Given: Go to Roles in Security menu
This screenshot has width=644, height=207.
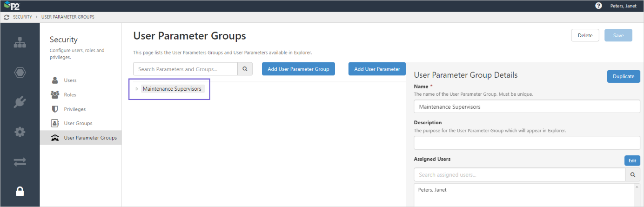Looking at the screenshot, I should click(x=70, y=95).
